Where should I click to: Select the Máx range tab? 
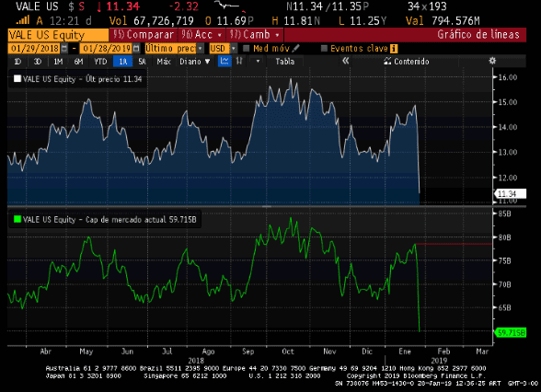(x=164, y=62)
